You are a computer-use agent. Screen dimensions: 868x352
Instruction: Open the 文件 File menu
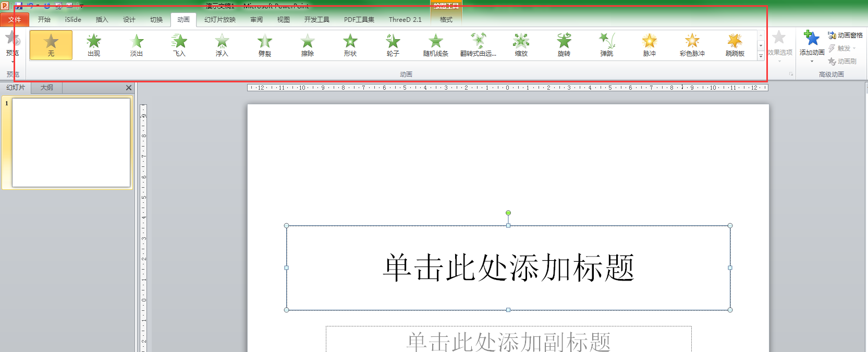tap(15, 20)
